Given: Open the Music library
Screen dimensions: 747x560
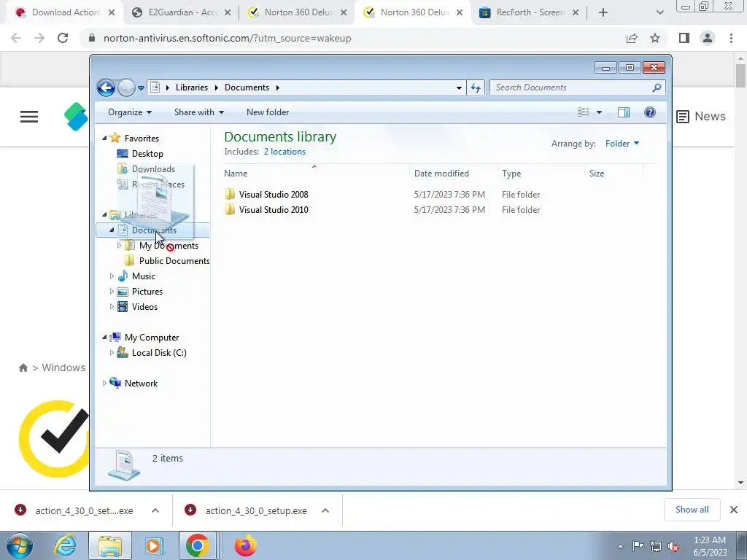Looking at the screenshot, I should [143, 276].
